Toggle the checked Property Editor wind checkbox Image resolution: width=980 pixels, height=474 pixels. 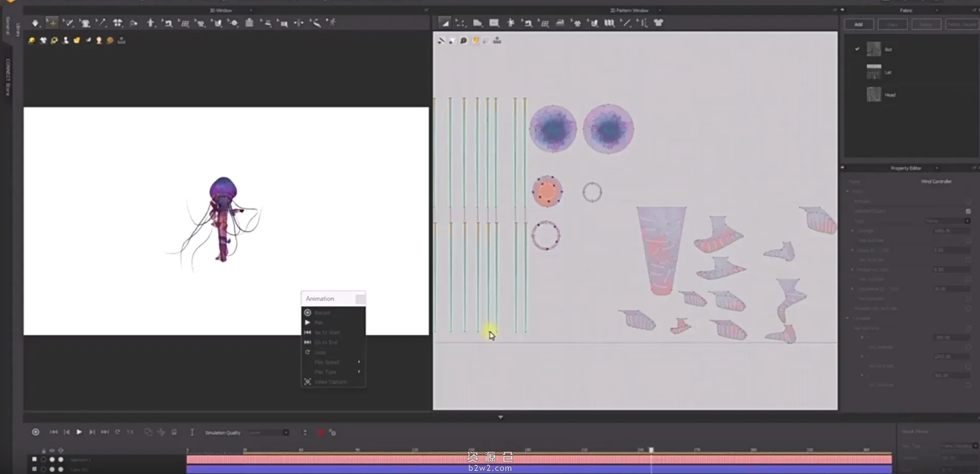click(x=968, y=211)
